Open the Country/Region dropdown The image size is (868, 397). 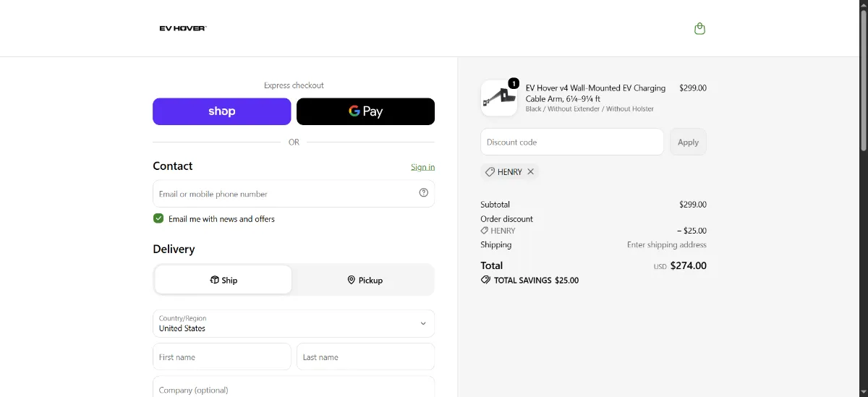(294, 323)
